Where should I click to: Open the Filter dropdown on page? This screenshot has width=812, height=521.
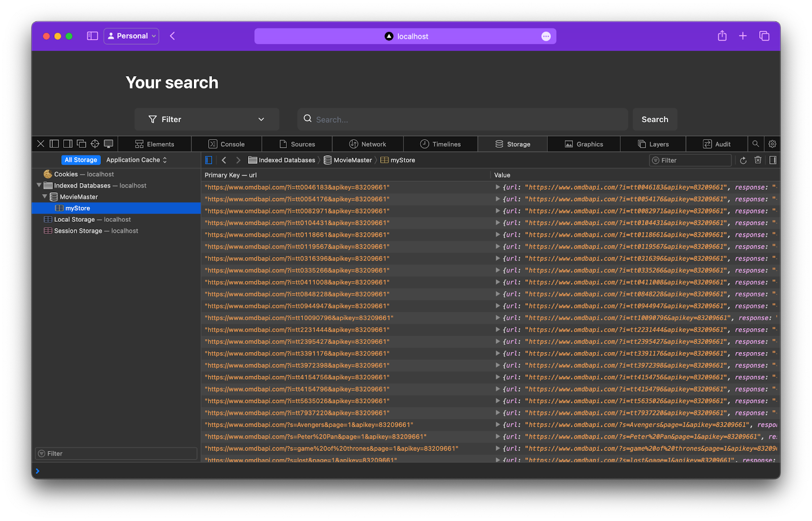207,119
